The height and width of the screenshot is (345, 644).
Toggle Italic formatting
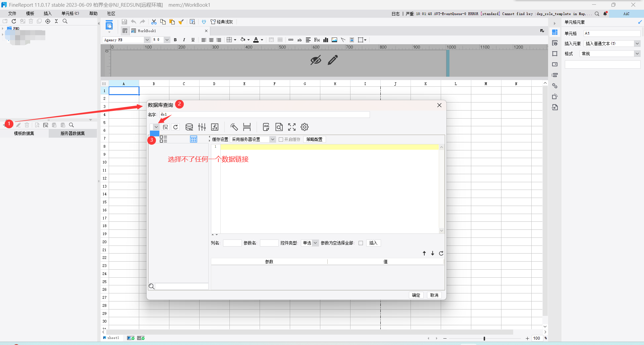click(184, 40)
